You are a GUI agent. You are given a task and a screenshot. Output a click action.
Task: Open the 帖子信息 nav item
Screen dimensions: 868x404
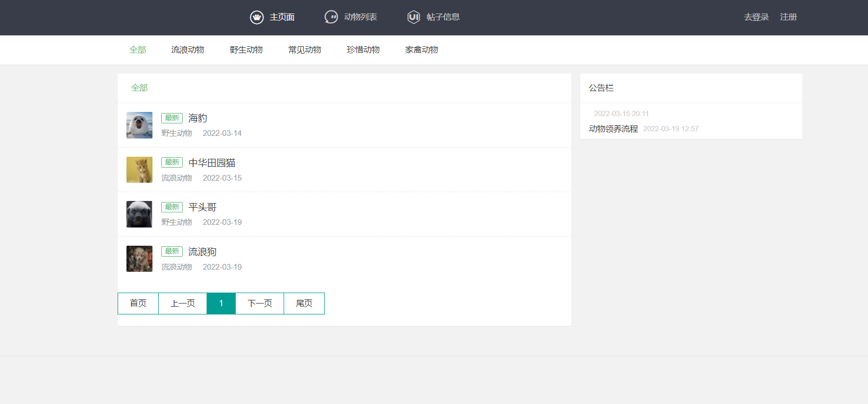443,17
